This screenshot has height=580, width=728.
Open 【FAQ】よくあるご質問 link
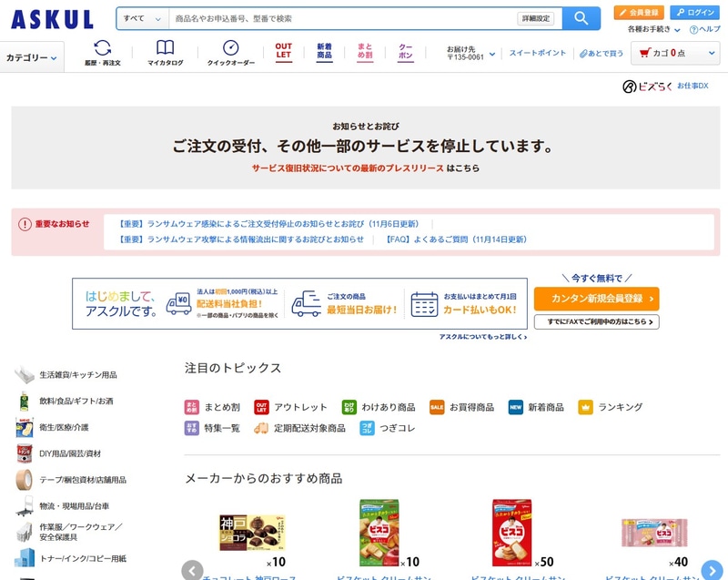(x=456, y=239)
